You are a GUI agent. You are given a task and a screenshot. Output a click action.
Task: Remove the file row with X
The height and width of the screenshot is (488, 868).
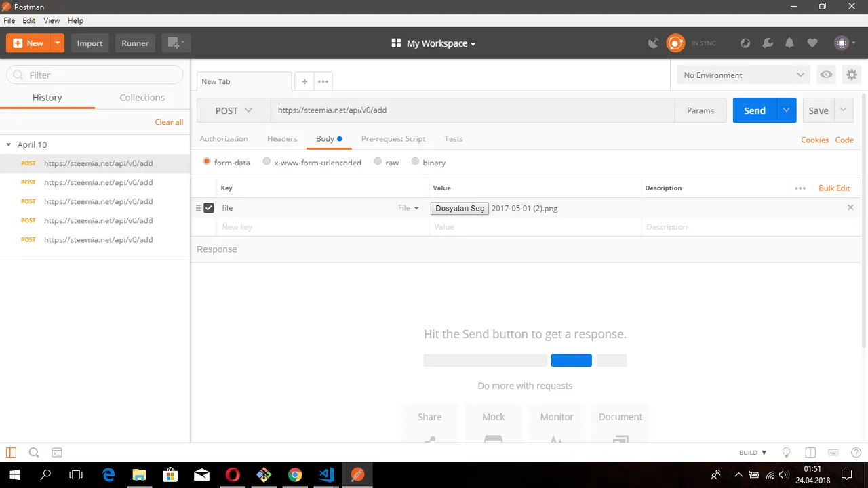[850, 207]
